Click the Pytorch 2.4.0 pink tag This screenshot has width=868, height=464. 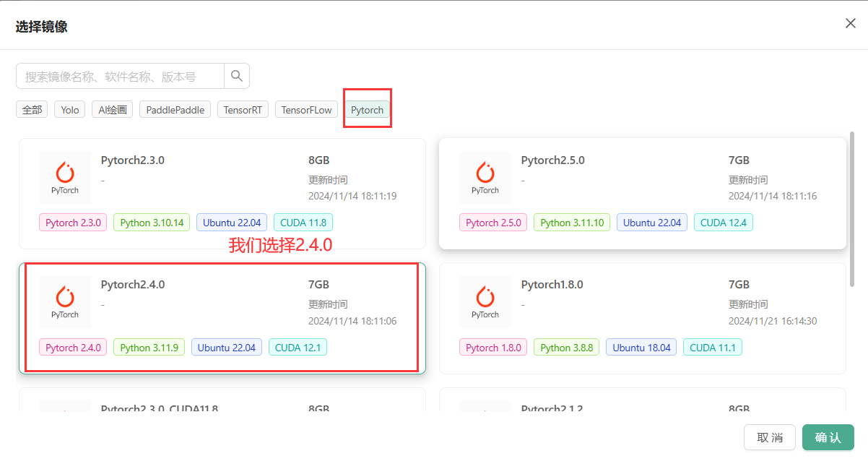73,348
